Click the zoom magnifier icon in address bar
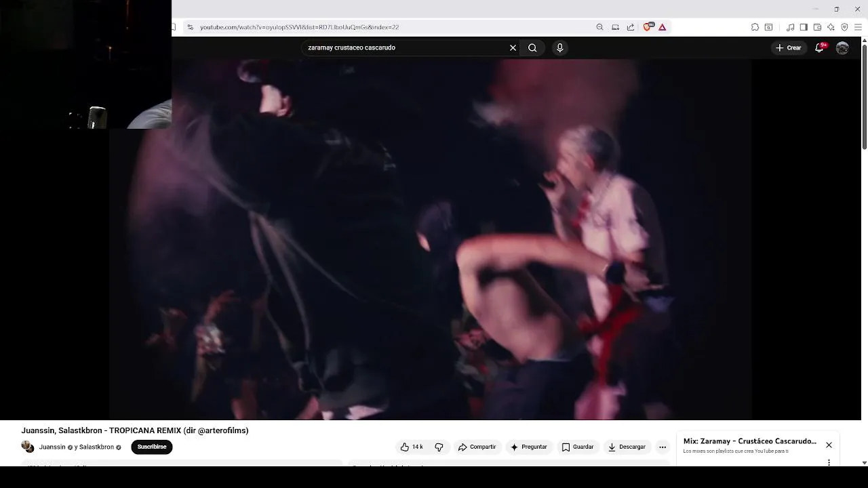This screenshot has height=488, width=868. (x=599, y=27)
